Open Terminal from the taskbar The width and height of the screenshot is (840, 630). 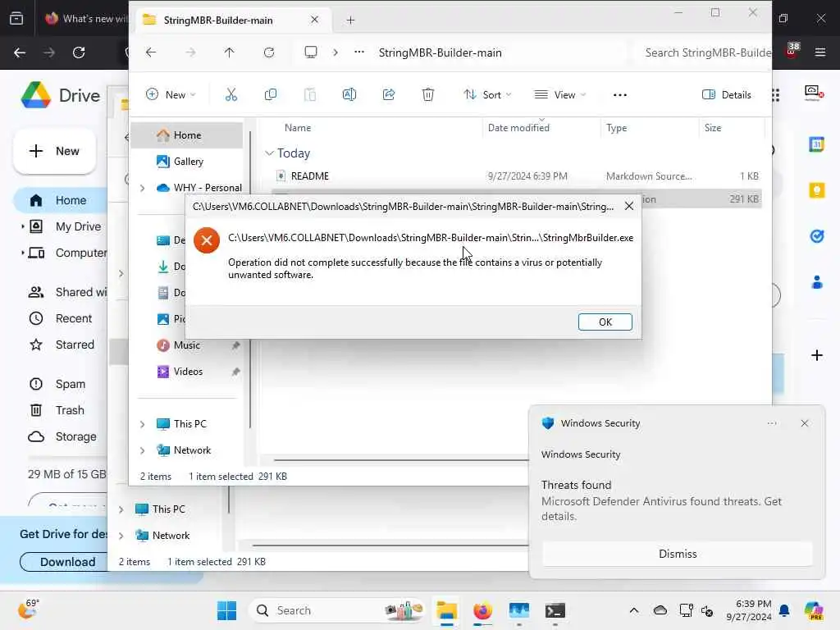click(x=555, y=610)
